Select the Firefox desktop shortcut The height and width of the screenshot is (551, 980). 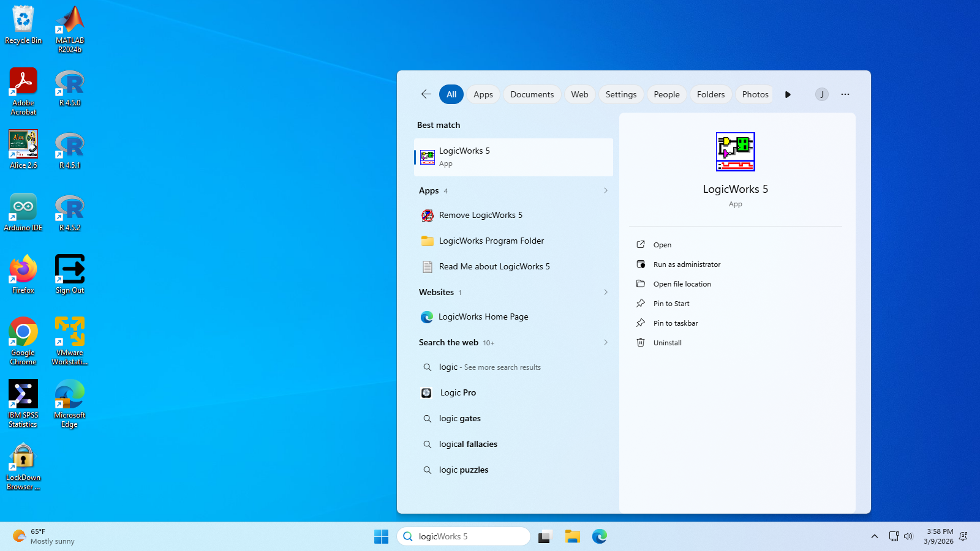coord(23,275)
